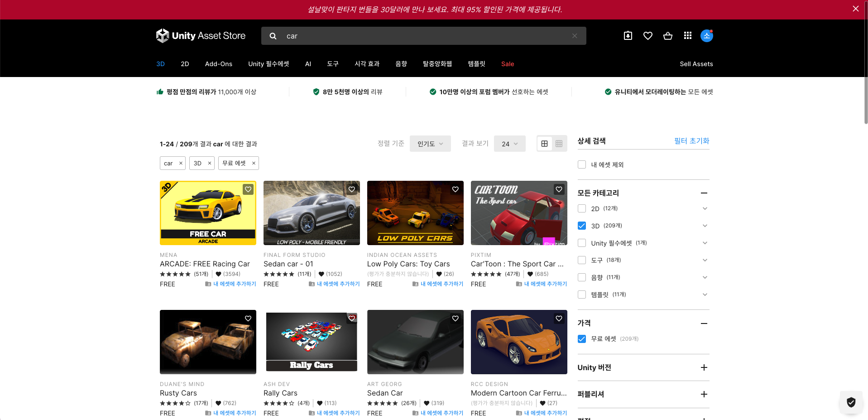Viewport: 868px width, 420px height.
Task: Open the shopping cart icon
Action: pos(668,36)
